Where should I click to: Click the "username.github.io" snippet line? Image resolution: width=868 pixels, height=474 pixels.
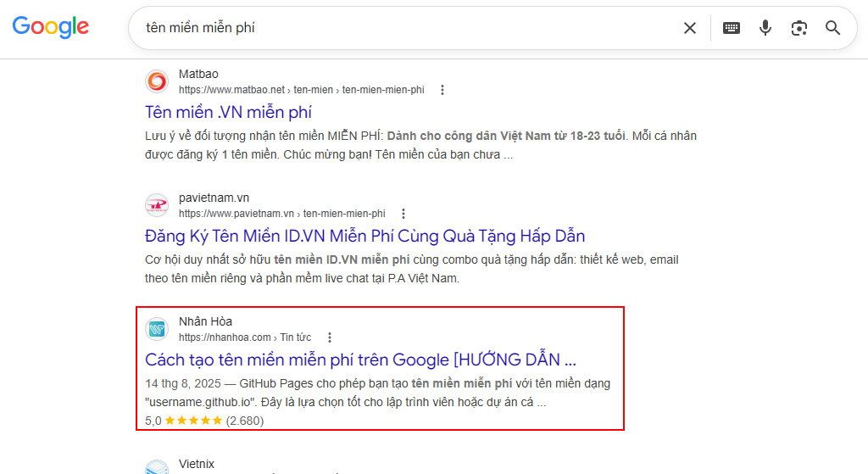[346, 402]
